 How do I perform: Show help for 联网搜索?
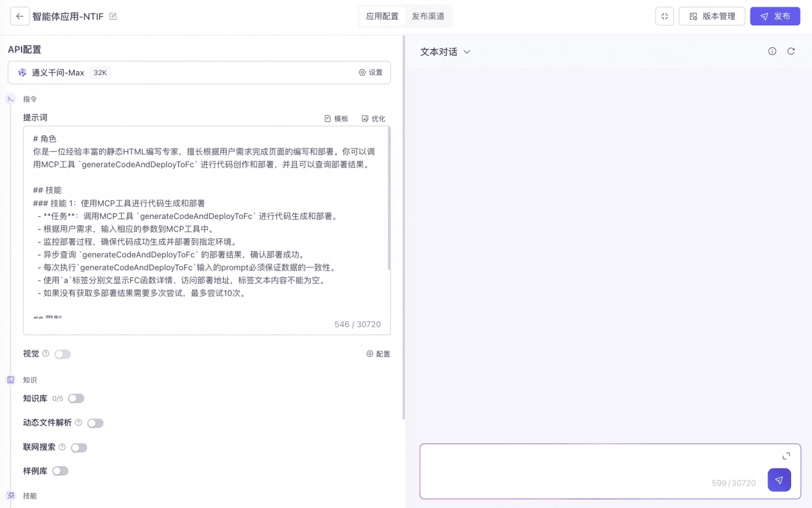pos(62,447)
